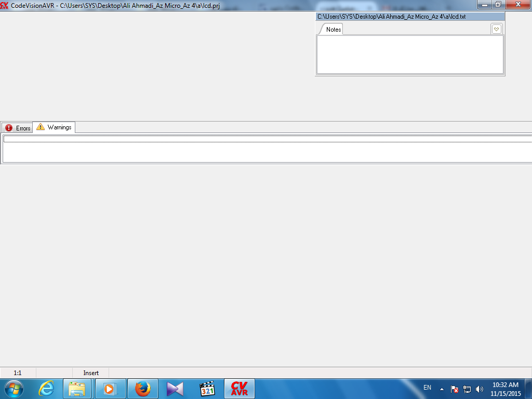
Task: Switch to the Warnings tab
Action: (x=55, y=127)
